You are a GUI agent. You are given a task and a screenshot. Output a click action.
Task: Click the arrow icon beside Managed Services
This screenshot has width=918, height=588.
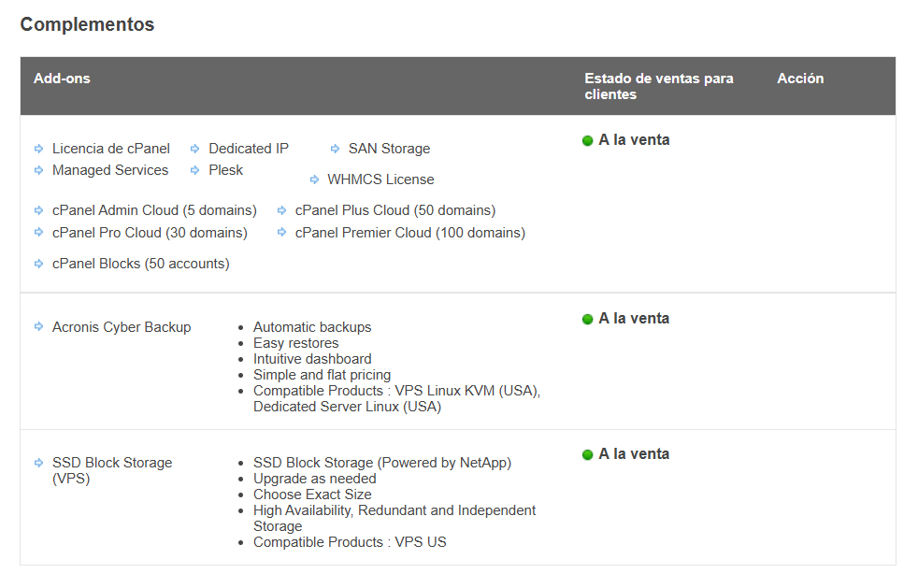coord(38,170)
